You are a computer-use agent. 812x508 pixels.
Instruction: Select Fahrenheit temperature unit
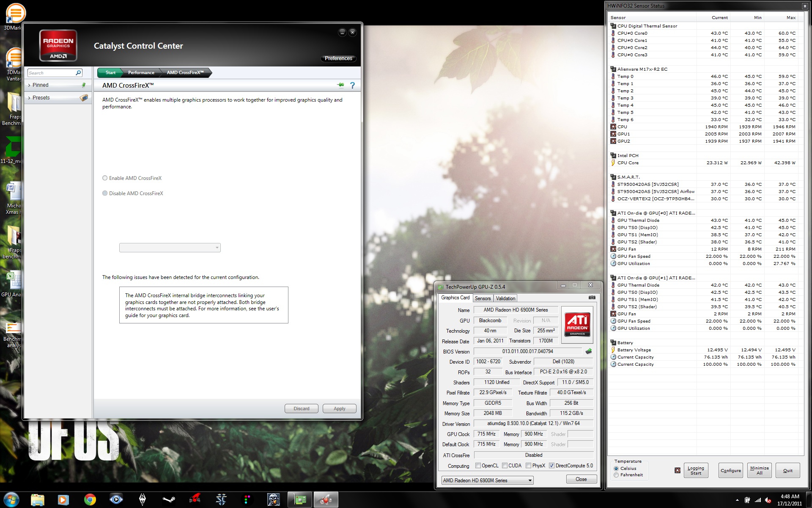pyautogui.click(x=616, y=475)
